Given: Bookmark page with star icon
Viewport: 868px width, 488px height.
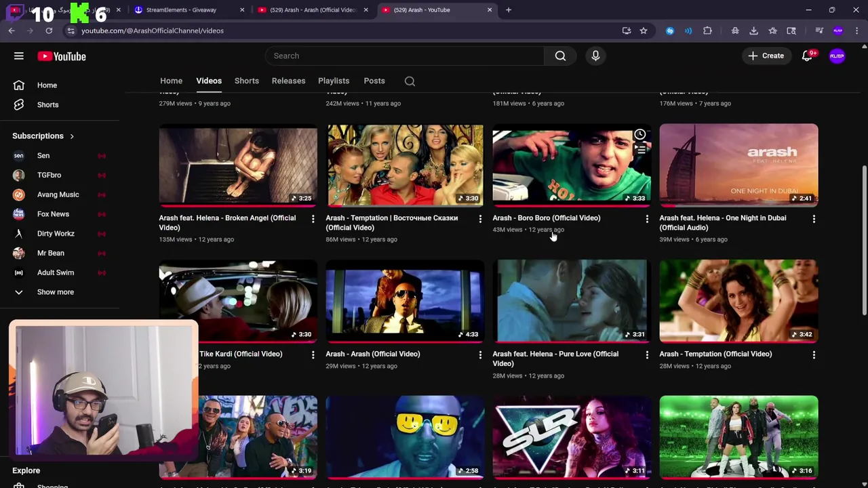Looking at the screenshot, I should click(x=644, y=30).
